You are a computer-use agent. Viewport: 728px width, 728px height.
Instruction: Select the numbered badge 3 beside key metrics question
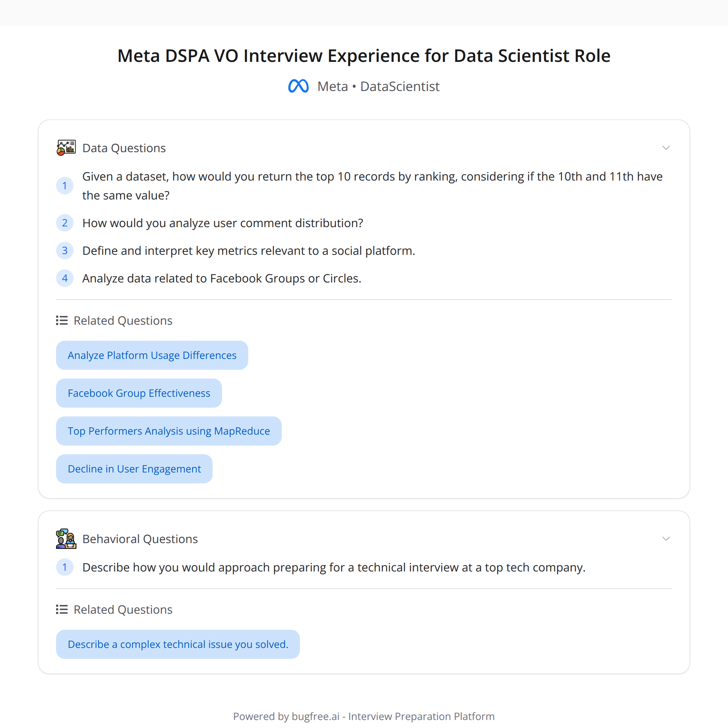pos(65,250)
